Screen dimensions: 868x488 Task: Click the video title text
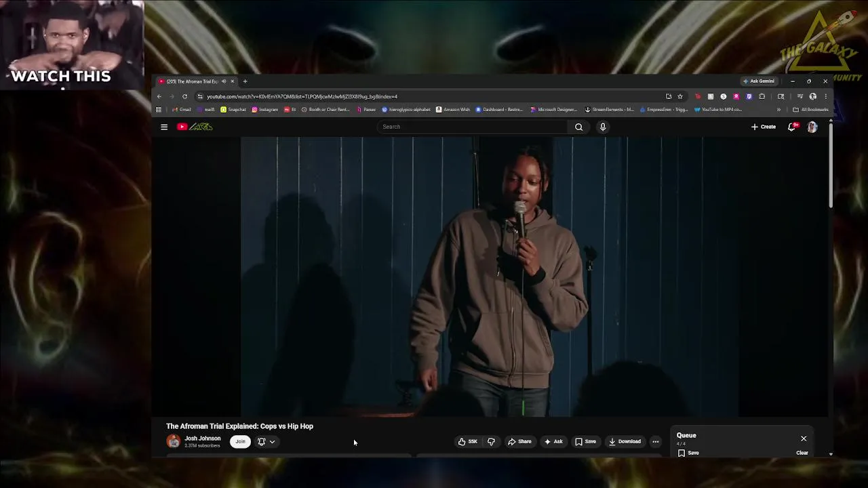(239, 426)
